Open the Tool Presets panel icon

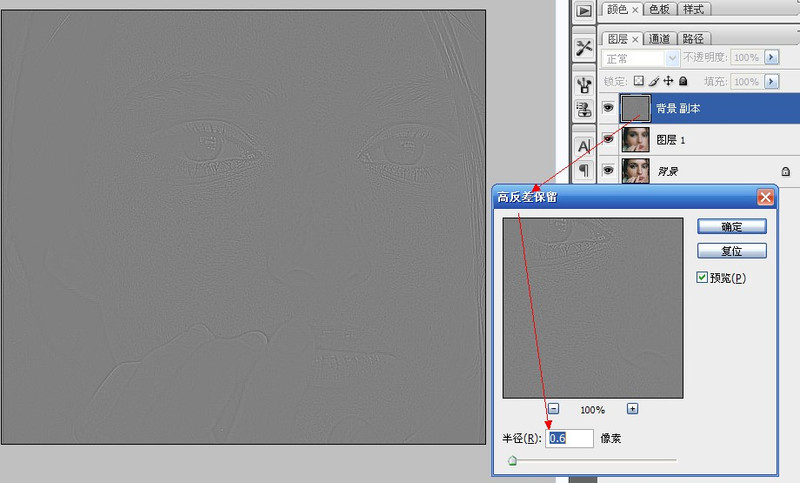click(x=584, y=49)
